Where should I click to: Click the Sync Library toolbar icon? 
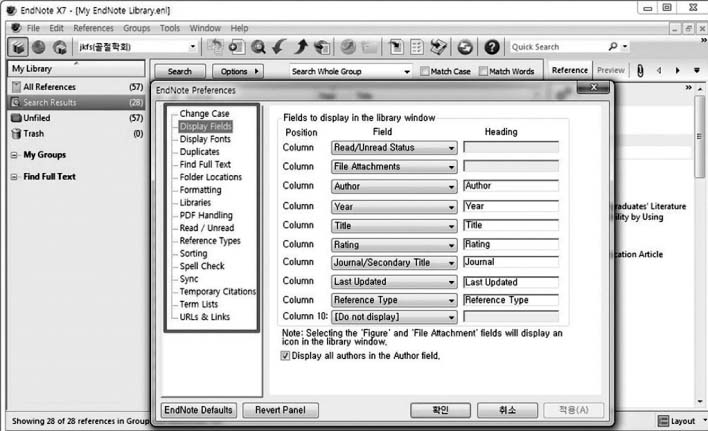click(465, 46)
